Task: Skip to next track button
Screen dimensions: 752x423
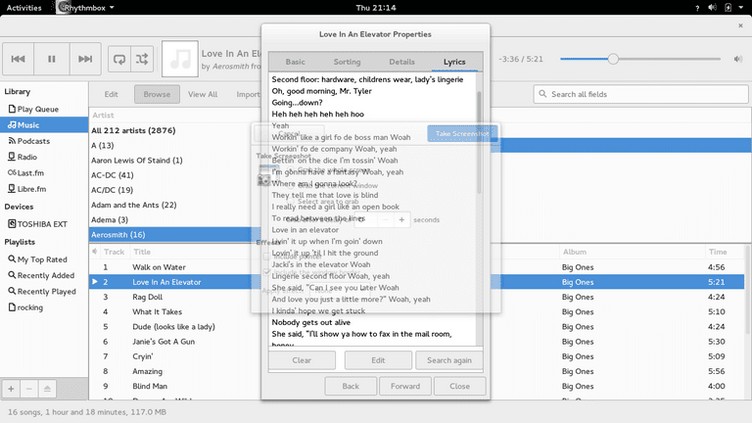Action: (85, 59)
